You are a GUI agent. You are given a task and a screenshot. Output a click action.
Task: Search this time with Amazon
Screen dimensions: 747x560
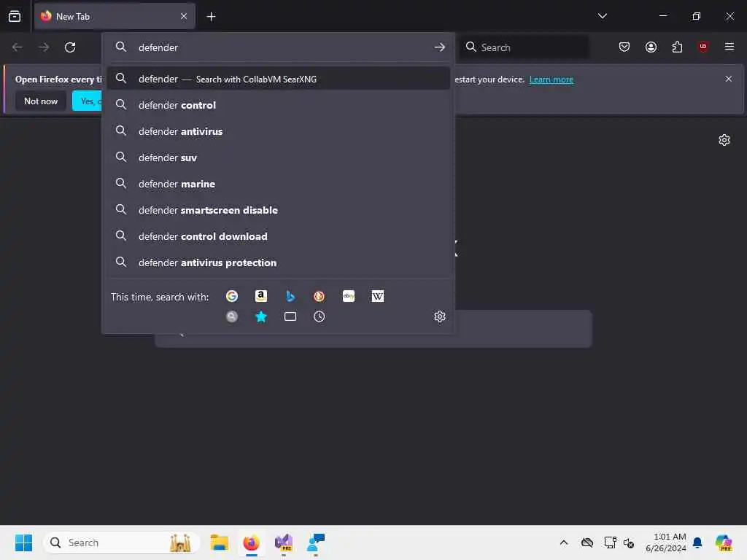[x=261, y=296]
